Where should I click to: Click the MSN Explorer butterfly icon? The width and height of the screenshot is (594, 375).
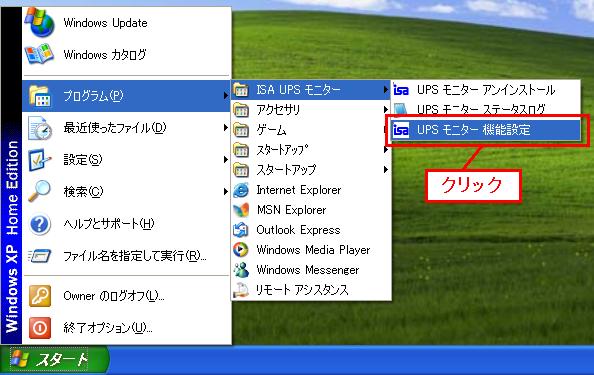[x=241, y=210]
